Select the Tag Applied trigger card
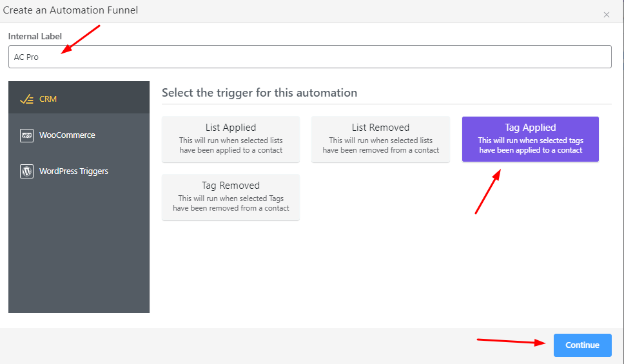The height and width of the screenshot is (364, 624). click(x=530, y=139)
